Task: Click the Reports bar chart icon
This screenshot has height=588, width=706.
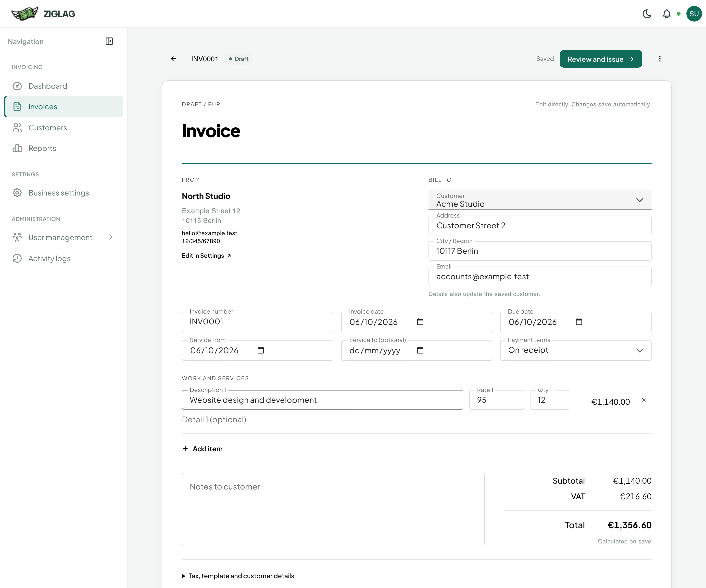Action: click(17, 148)
